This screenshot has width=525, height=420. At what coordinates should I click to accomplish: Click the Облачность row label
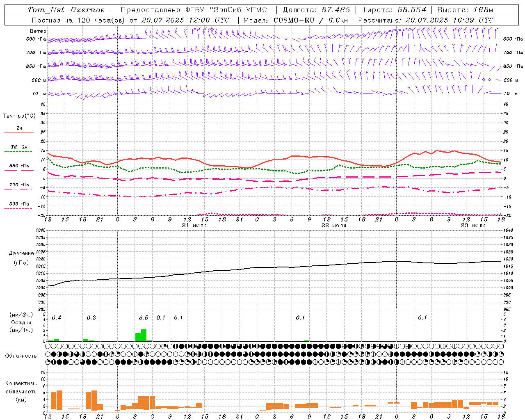[x=21, y=356]
